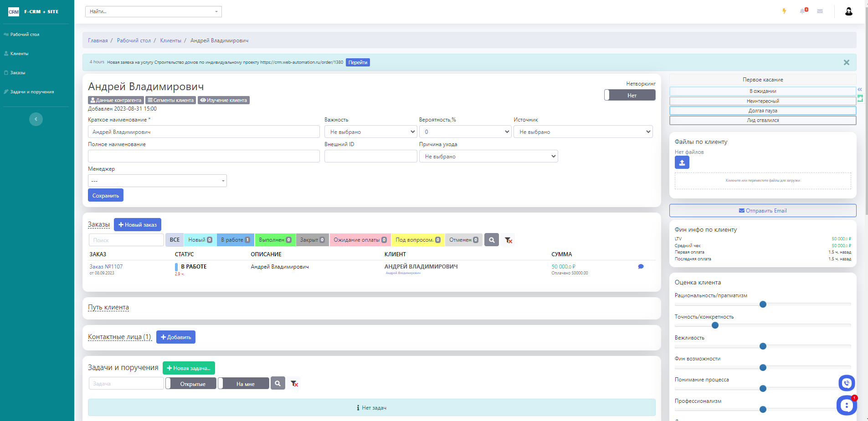This screenshot has height=421, width=868.
Task: Toggle the Открытые tasks filter
Action: tap(190, 384)
